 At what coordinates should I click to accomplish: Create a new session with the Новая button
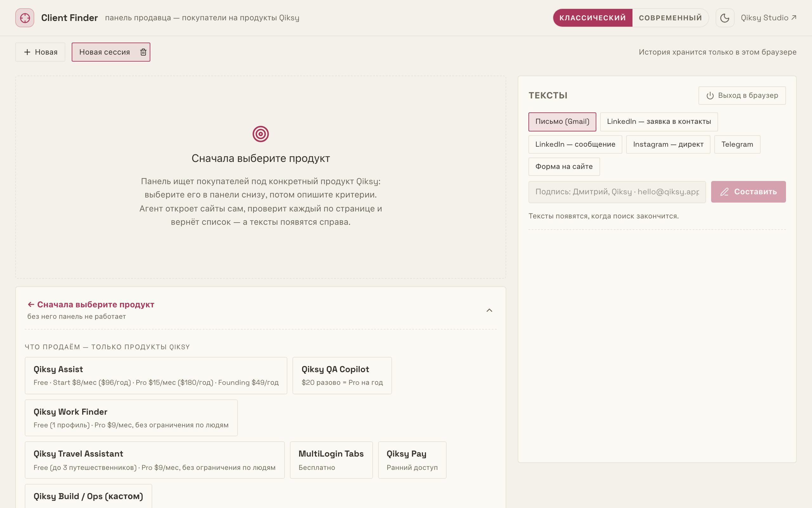40,52
